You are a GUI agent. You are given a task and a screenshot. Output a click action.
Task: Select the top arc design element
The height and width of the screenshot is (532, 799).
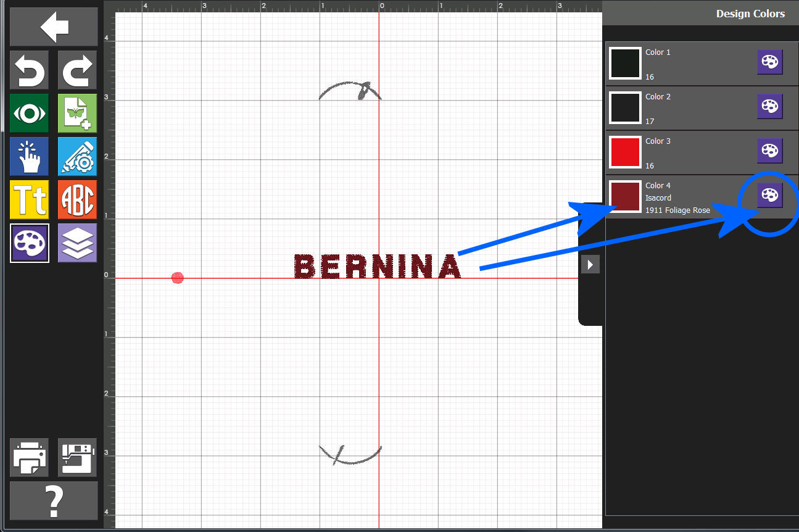click(350, 91)
